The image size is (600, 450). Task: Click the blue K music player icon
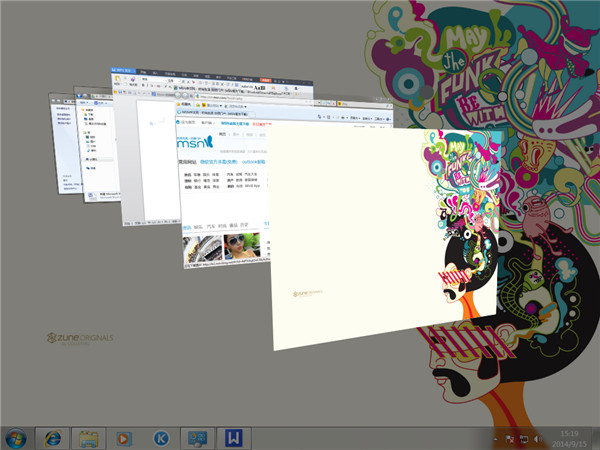pos(159,438)
